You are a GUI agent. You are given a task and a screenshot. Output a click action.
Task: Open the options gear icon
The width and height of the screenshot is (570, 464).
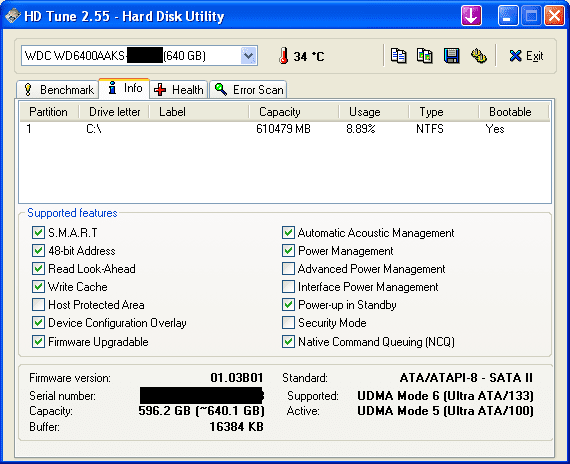[479, 56]
